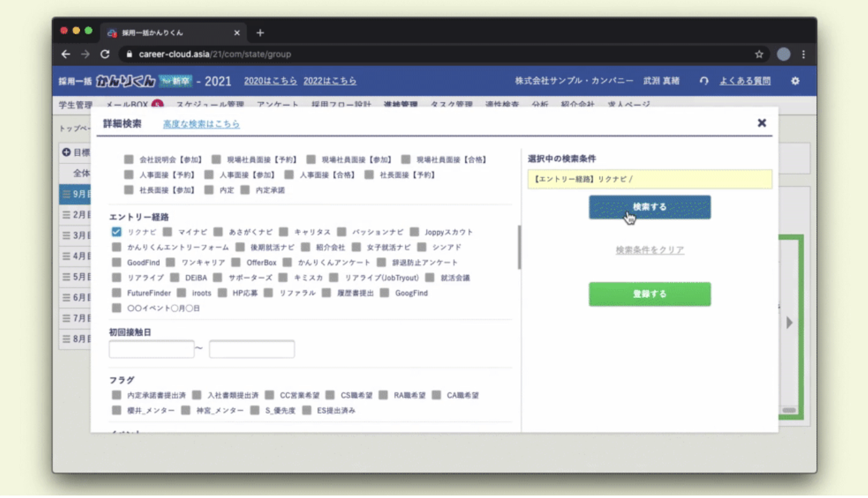Image resolution: width=868 pixels, height=498 pixels.
Task: Click the drag handle icon for 8月 row
Action: [67, 339]
